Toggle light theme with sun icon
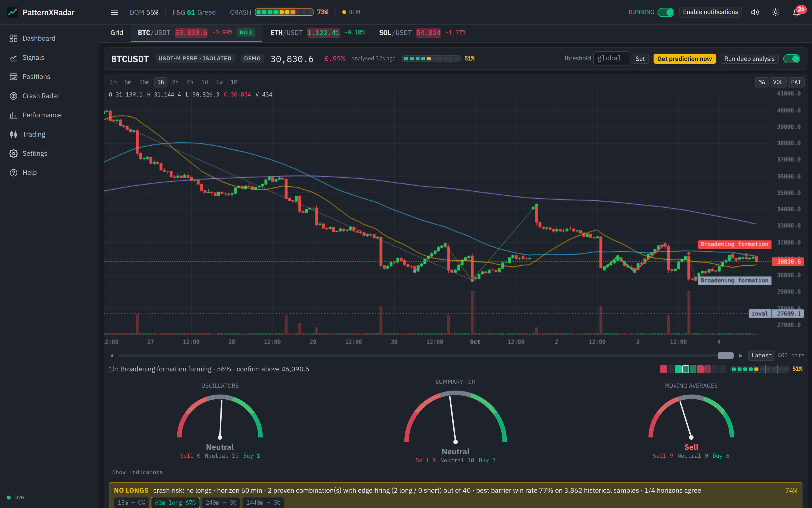812x508 pixels. [x=775, y=12]
